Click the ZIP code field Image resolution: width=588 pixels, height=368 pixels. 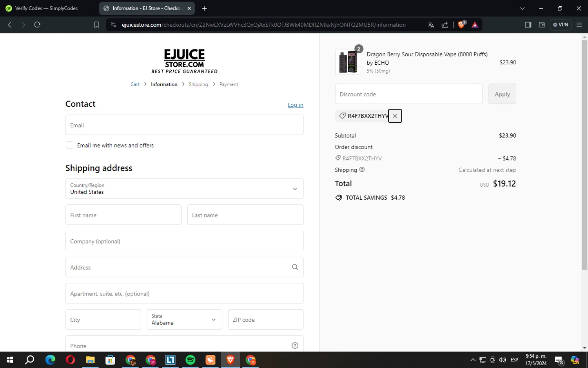click(x=266, y=319)
